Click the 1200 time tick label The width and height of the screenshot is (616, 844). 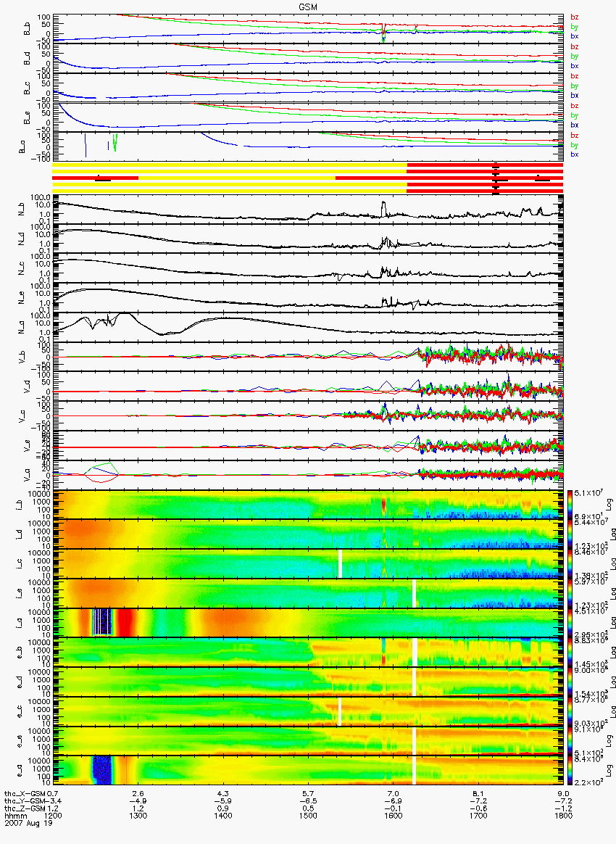tap(54, 816)
